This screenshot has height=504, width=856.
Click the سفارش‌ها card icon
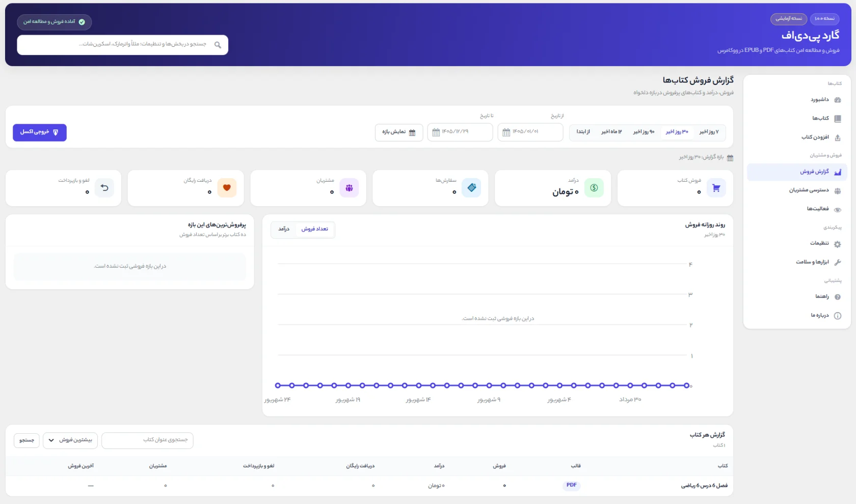pos(472,188)
